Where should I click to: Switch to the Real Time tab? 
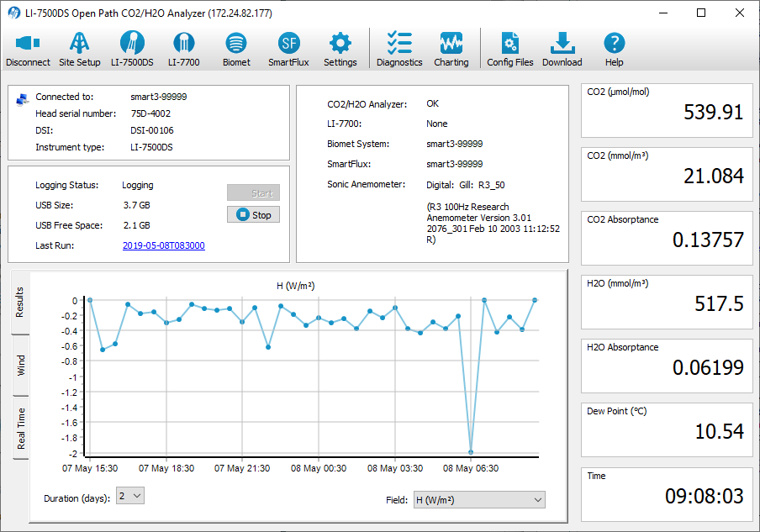click(20, 429)
